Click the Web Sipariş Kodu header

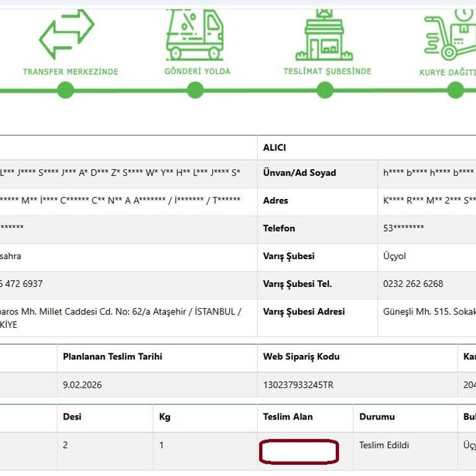pyautogui.click(x=301, y=356)
